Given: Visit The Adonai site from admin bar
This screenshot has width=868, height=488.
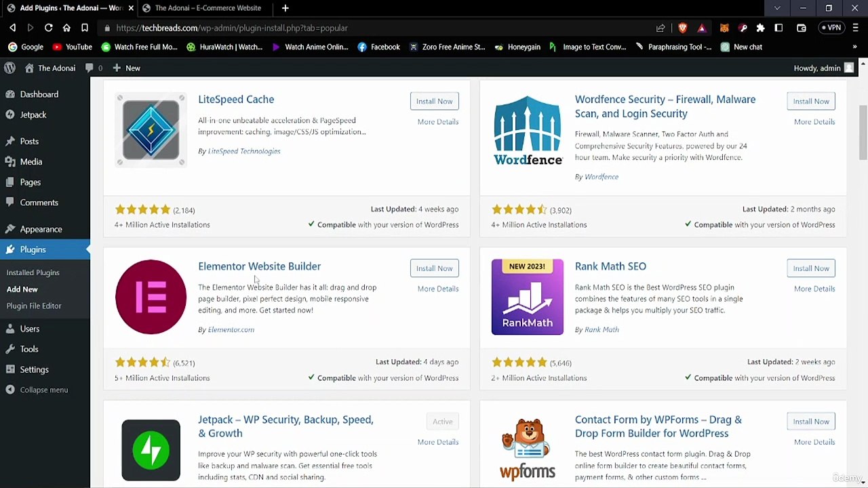Looking at the screenshot, I should (50, 68).
